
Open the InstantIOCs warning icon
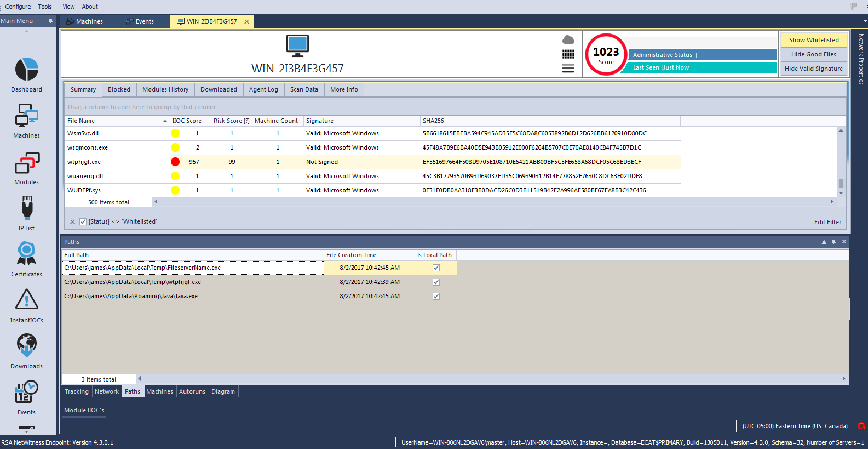tap(26, 300)
